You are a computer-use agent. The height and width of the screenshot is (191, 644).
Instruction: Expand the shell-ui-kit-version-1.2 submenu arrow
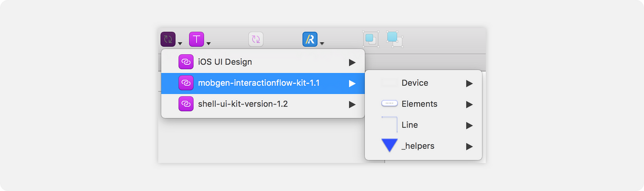pyautogui.click(x=352, y=105)
